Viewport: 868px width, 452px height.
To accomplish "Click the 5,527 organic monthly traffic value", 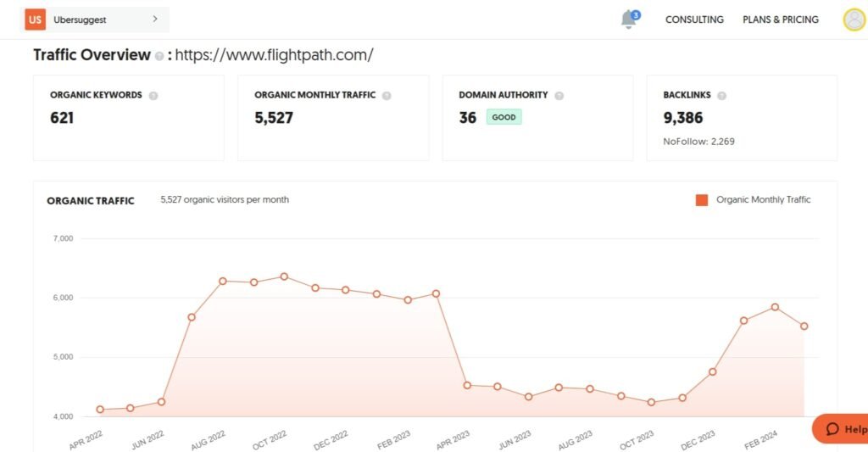I will pos(274,117).
